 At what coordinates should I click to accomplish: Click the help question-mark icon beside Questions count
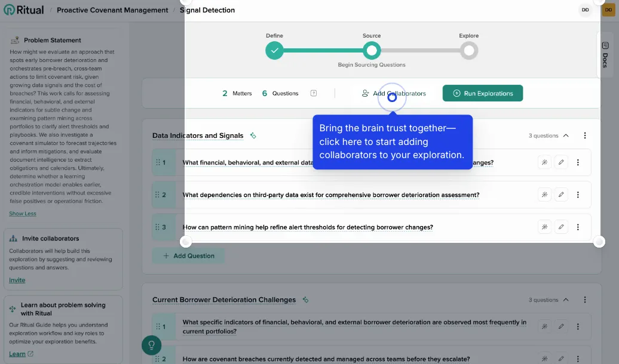pos(313,93)
